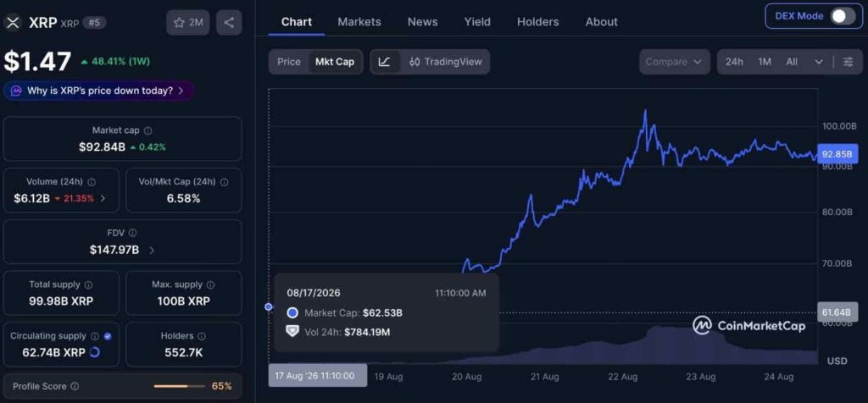Click info icon next to Profile Score
This screenshot has height=403, width=868.
coord(75,386)
